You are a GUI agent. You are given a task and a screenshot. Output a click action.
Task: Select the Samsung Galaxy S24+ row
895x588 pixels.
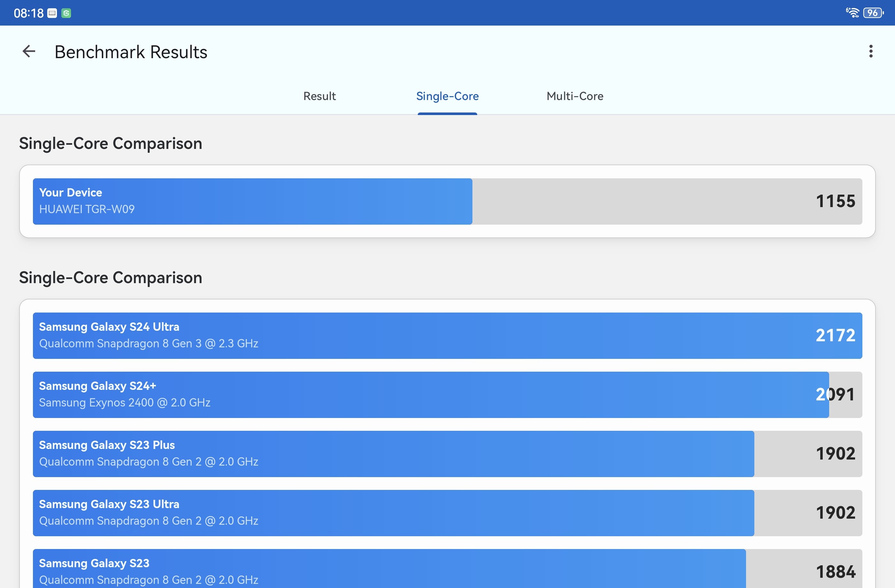click(x=447, y=395)
